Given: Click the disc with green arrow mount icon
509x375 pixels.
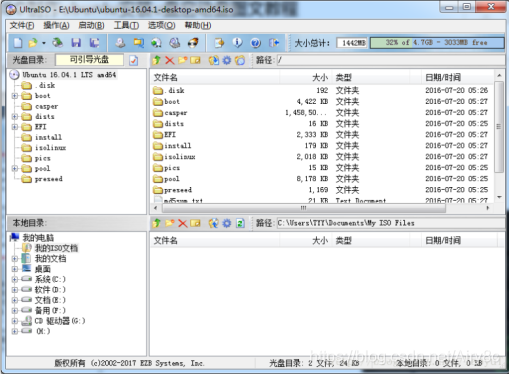Looking at the screenshot, I should tap(156, 43).
